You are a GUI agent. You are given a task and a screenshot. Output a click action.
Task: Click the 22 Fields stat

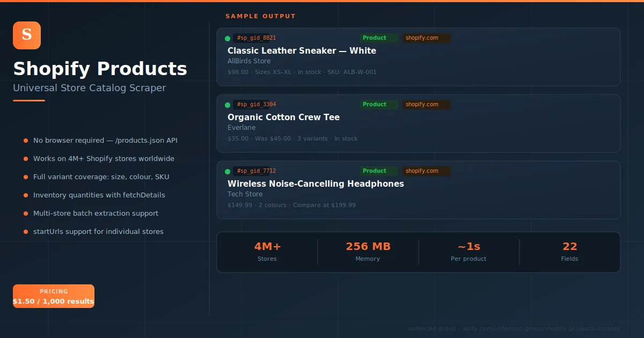coord(569,252)
